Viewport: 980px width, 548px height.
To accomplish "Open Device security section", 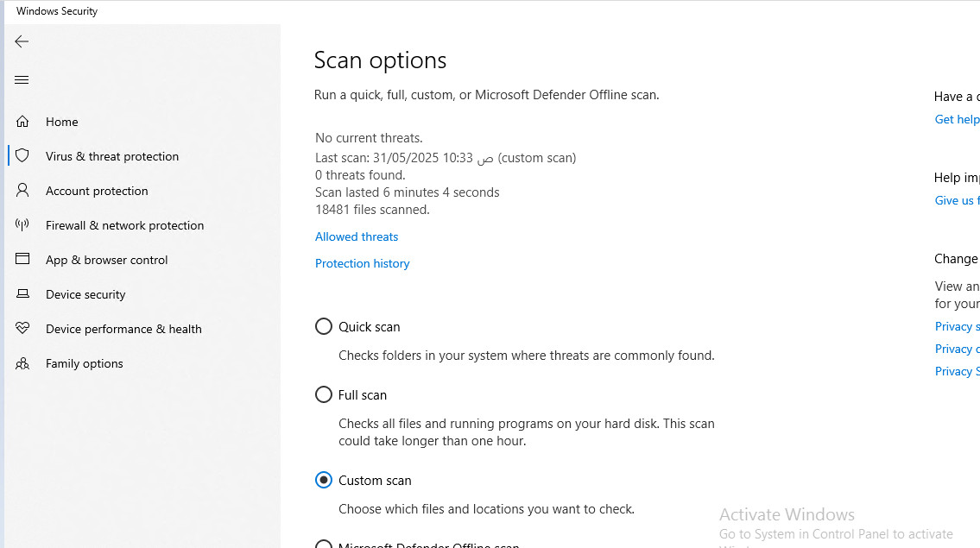I will tap(85, 294).
